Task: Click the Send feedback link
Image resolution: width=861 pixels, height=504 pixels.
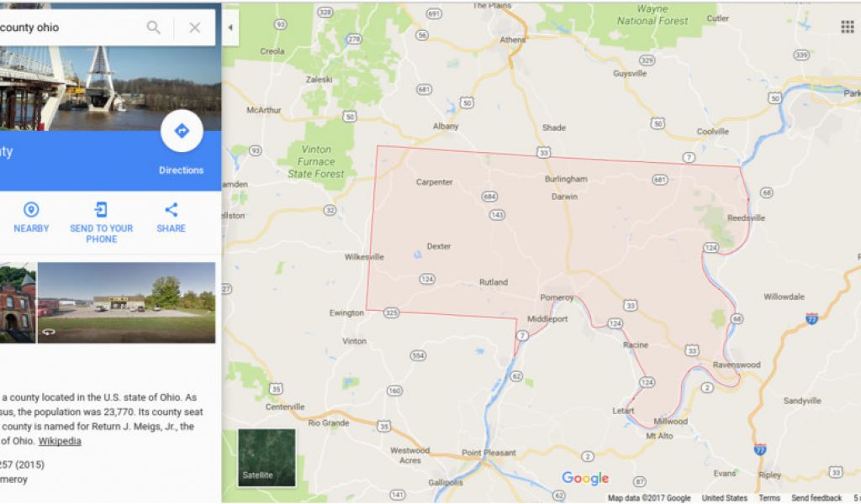Action: click(x=816, y=498)
